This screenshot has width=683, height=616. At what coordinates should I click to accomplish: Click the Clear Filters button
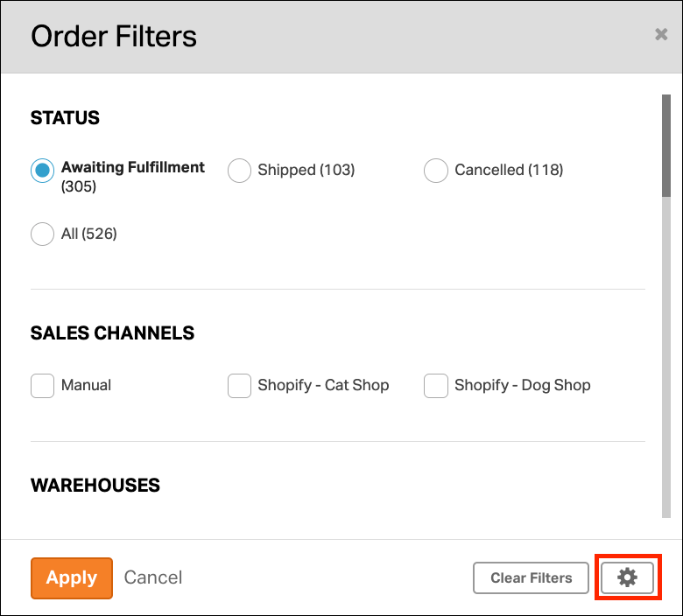tap(531, 577)
